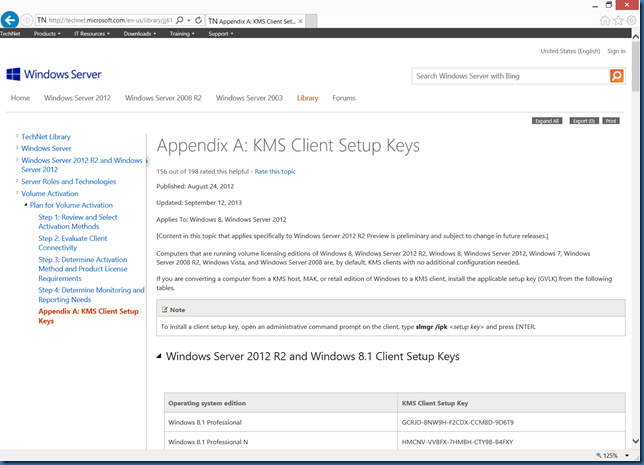
Task: Select Windows Server 2003 tab
Action: (x=249, y=98)
